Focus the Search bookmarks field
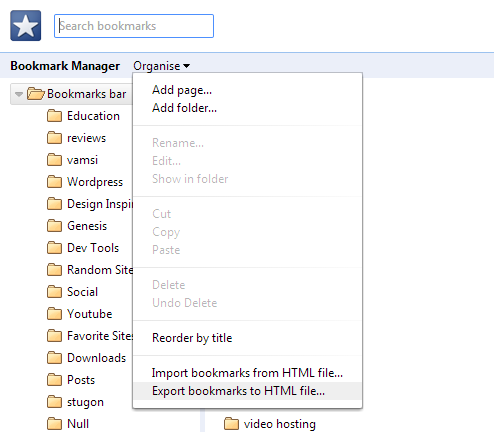Viewport: 494px width, 432px height. [x=134, y=26]
